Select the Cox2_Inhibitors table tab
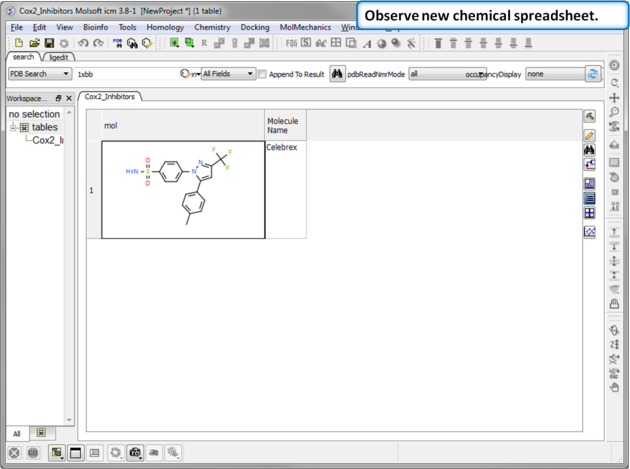Viewport: 630px width, 469px height. click(109, 97)
